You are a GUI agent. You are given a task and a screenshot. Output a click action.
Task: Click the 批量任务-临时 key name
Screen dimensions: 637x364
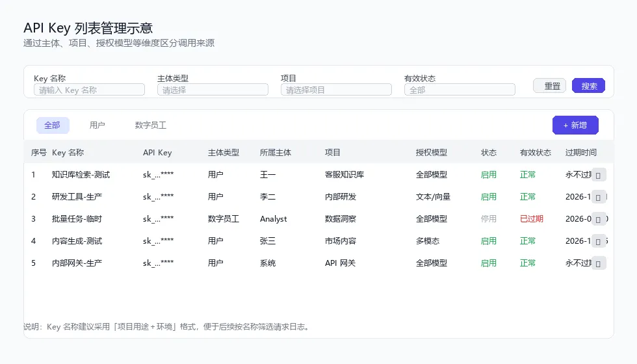pyautogui.click(x=77, y=219)
